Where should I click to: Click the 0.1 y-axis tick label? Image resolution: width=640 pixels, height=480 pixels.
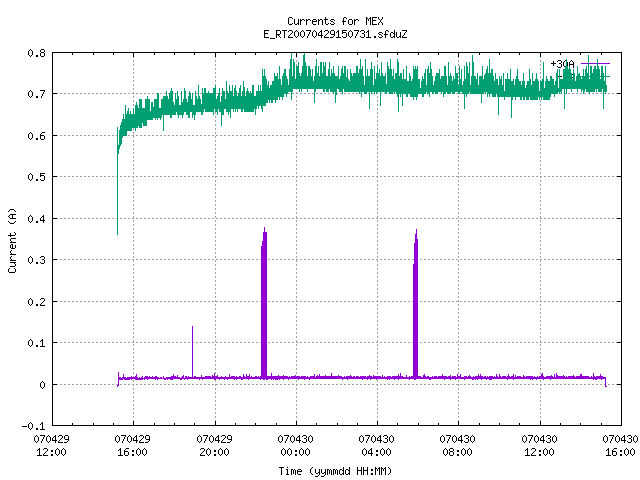[36, 343]
